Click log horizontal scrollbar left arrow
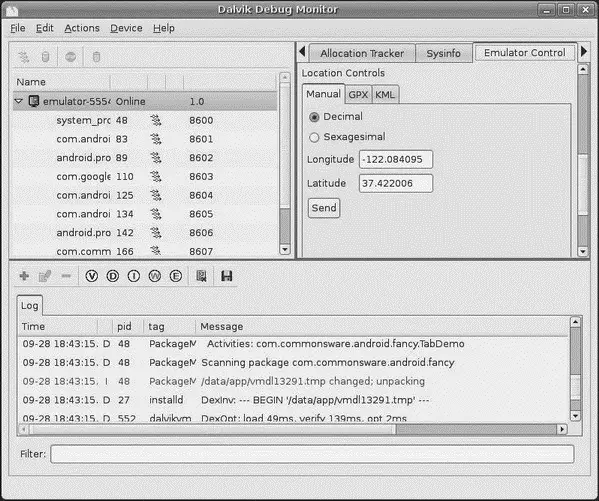Screen dimensions: 599x501 pyautogui.click(x=23, y=429)
